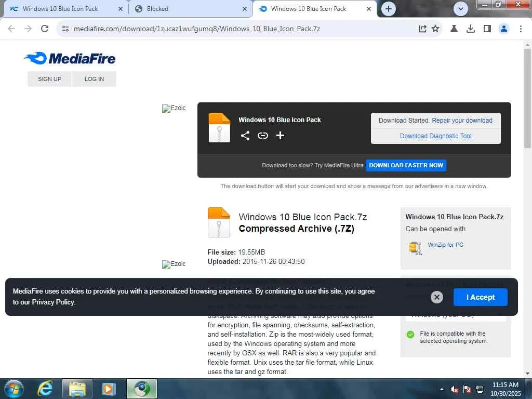Image resolution: width=532 pixels, height=399 pixels.
Task: Click DOWNLOAD FASTER NOW button
Action: pos(406,165)
